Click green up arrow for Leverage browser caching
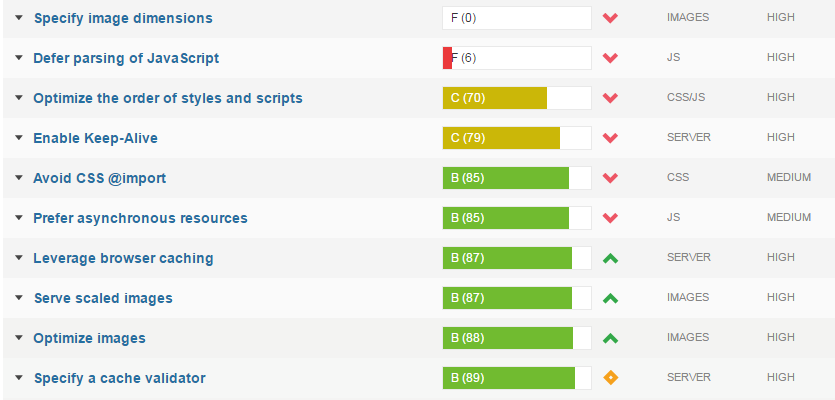Image resolution: width=835 pixels, height=400 pixels. (x=610, y=258)
